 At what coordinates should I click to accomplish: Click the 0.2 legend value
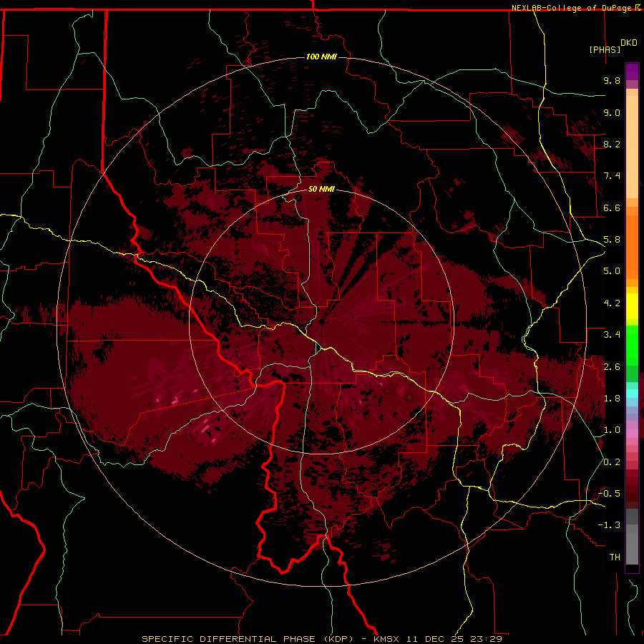[612, 462]
